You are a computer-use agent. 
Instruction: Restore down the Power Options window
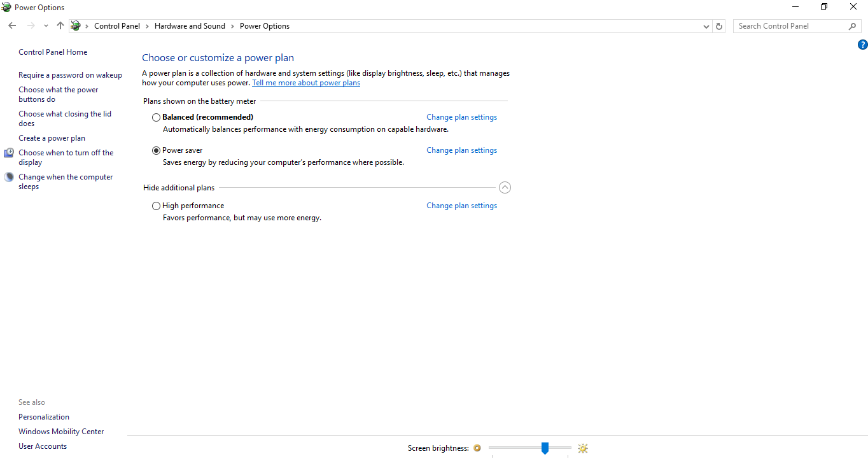[824, 7]
